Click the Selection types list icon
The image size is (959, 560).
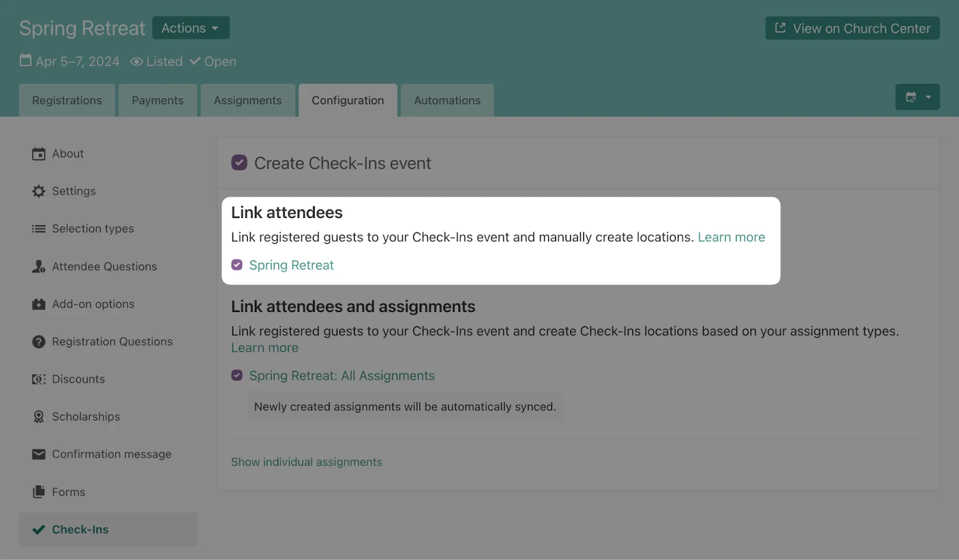(x=38, y=229)
